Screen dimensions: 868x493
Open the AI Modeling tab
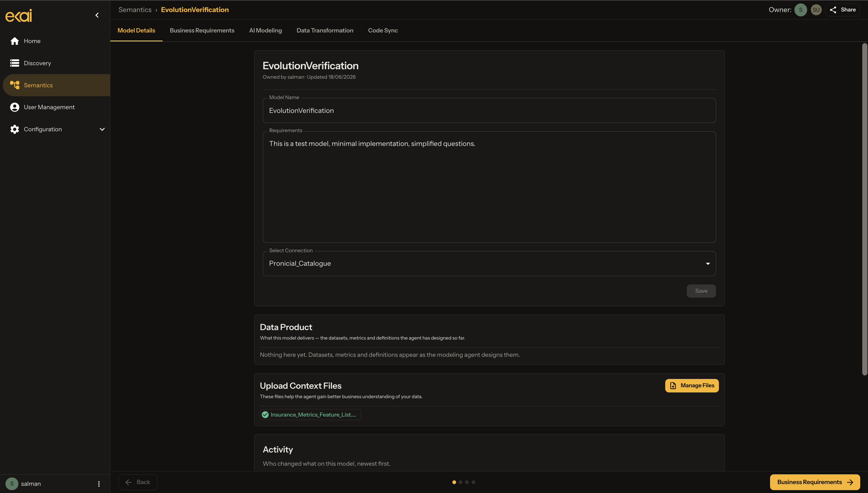(x=266, y=30)
